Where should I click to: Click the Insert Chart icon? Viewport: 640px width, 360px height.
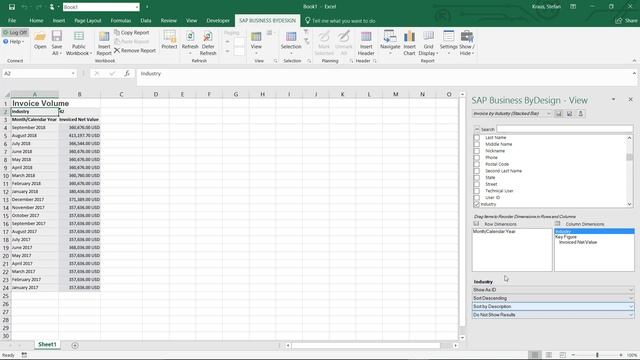tap(409, 43)
